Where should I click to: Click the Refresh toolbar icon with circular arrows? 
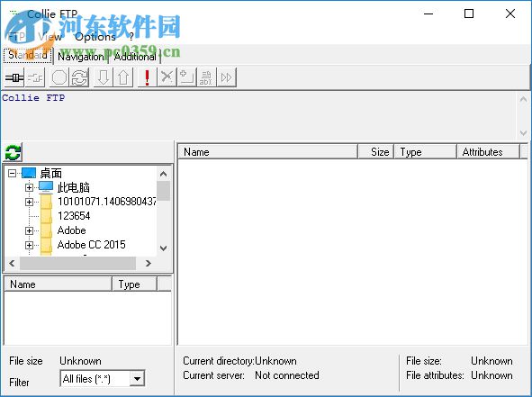coord(79,77)
